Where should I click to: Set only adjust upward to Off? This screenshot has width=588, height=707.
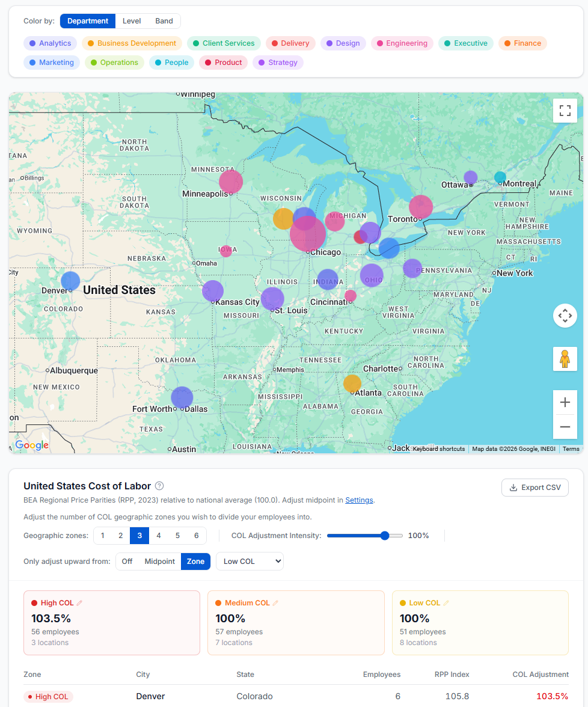tap(127, 562)
